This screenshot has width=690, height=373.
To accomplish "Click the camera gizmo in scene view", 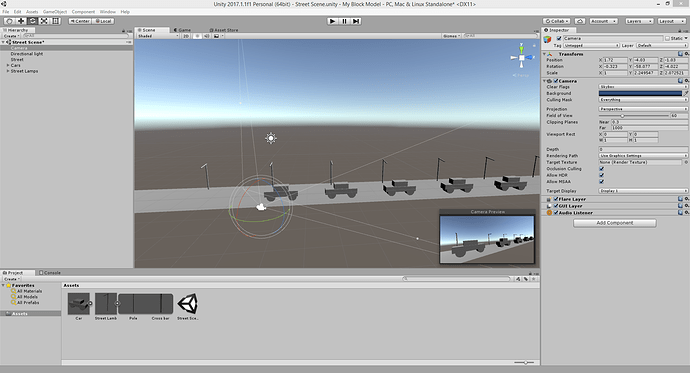I will (261, 207).
